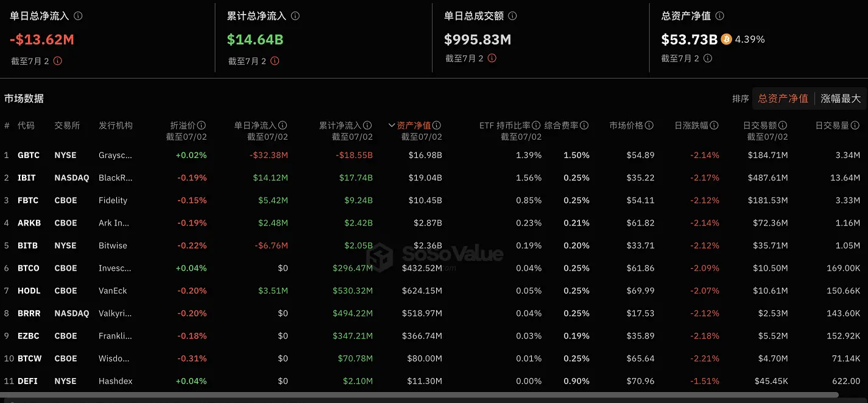This screenshot has width=868, height=403.
Task: Open the info tooltip on 单日总成交额
Action: coord(513,16)
